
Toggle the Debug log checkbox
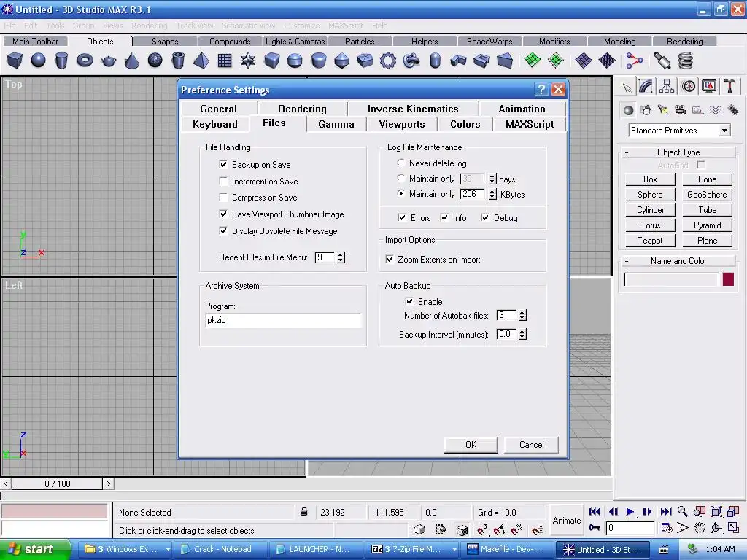click(485, 217)
